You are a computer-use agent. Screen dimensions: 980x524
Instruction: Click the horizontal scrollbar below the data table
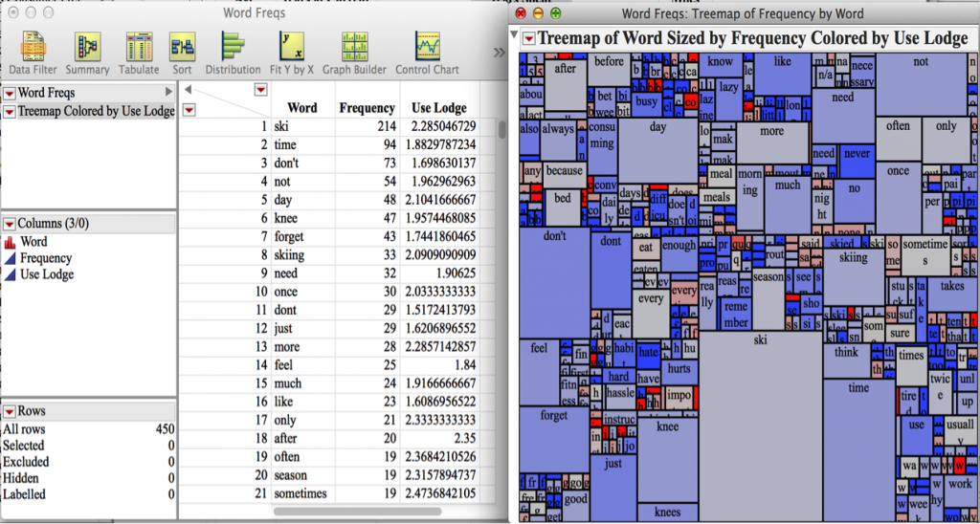pyautogui.click(x=358, y=511)
